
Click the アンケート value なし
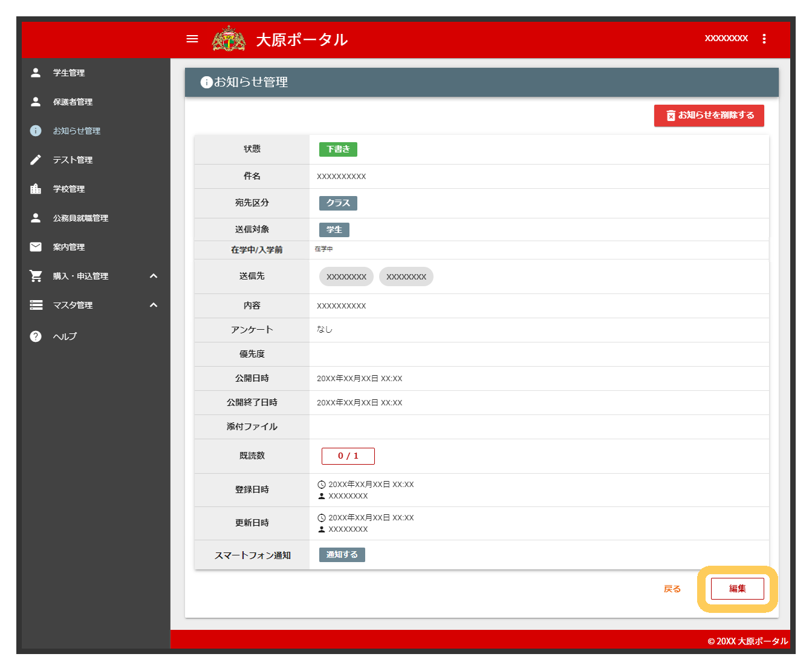(x=325, y=330)
